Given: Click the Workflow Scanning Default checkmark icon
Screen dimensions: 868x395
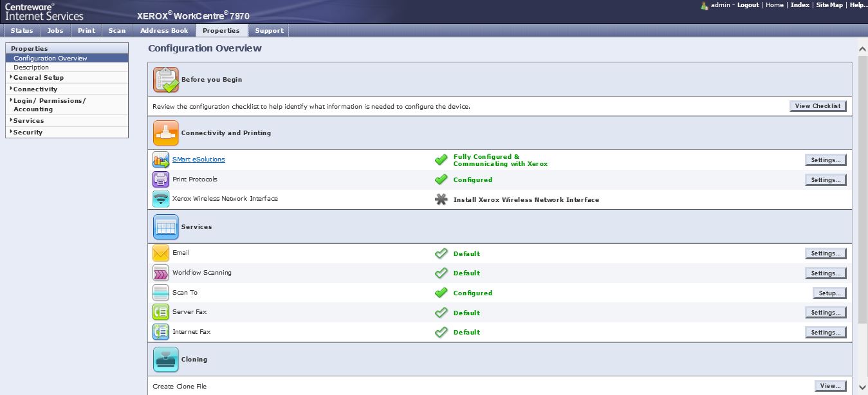Looking at the screenshot, I should 441,273.
